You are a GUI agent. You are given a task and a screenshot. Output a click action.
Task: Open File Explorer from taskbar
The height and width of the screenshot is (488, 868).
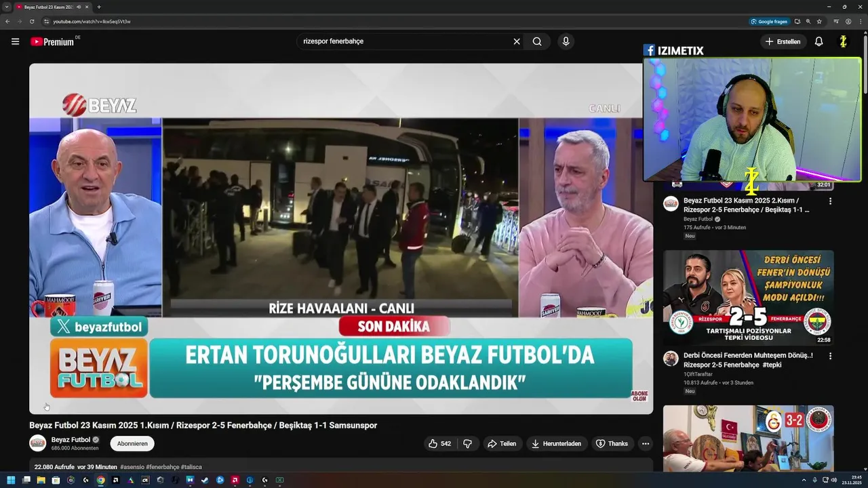pos(41,480)
